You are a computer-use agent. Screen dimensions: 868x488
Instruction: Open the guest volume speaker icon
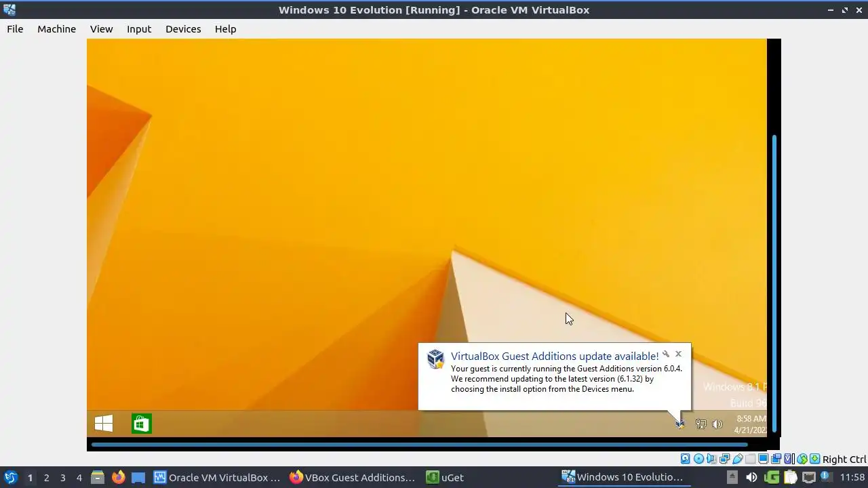point(717,424)
